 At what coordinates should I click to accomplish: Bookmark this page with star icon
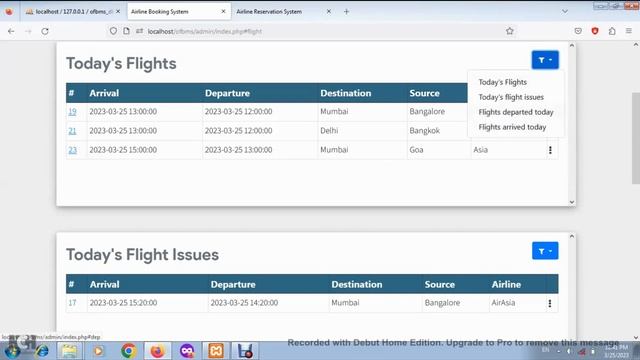pos(509,31)
